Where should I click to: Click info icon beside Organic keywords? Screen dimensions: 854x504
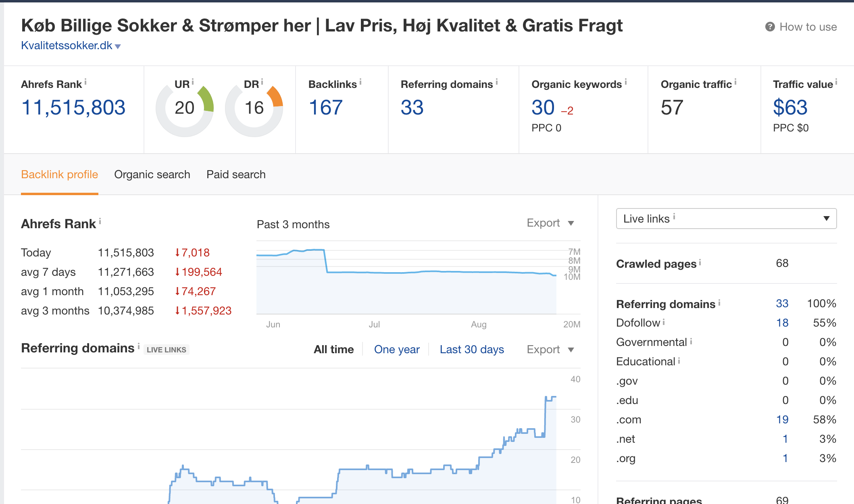626,82
